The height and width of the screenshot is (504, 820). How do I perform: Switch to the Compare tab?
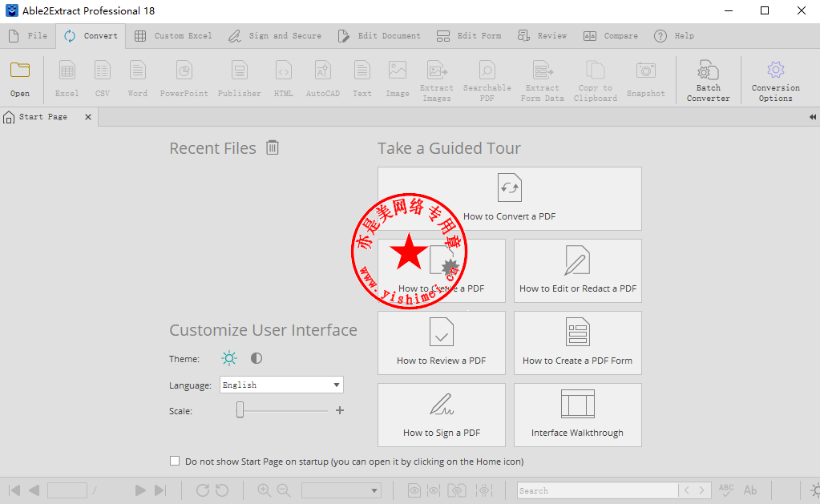pyautogui.click(x=611, y=36)
